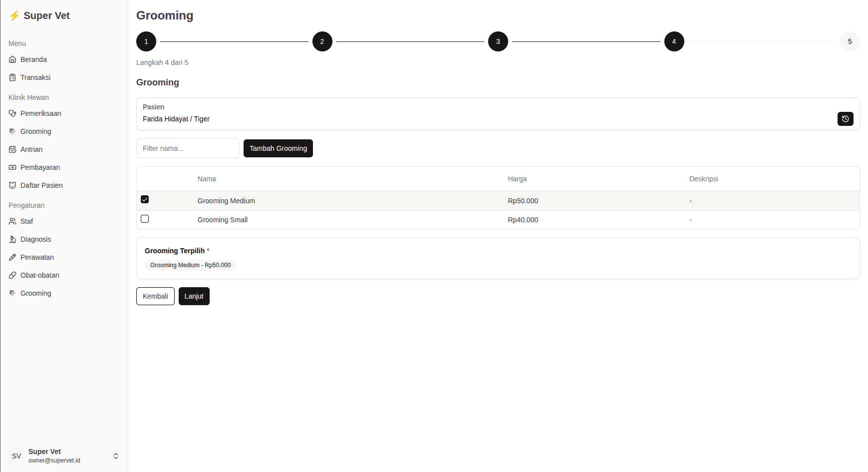The height and width of the screenshot is (472, 868).
Task: Click the history icon beside the Pasien field
Action: 845,119
